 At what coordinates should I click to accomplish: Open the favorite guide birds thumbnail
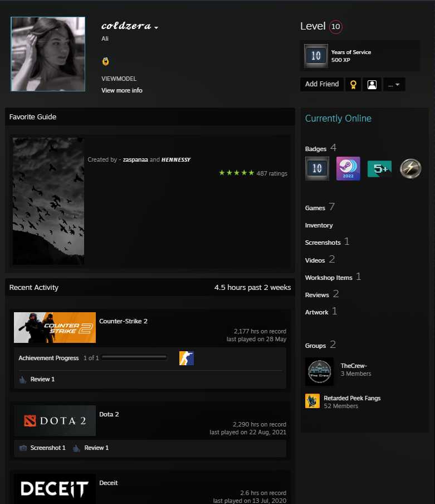(x=48, y=201)
